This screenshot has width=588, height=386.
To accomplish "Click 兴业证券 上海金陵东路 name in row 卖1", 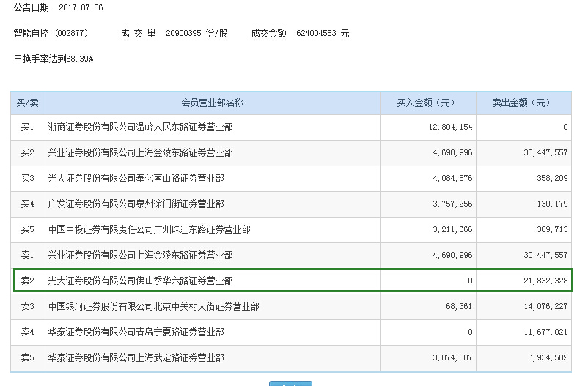I will coord(141,255).
